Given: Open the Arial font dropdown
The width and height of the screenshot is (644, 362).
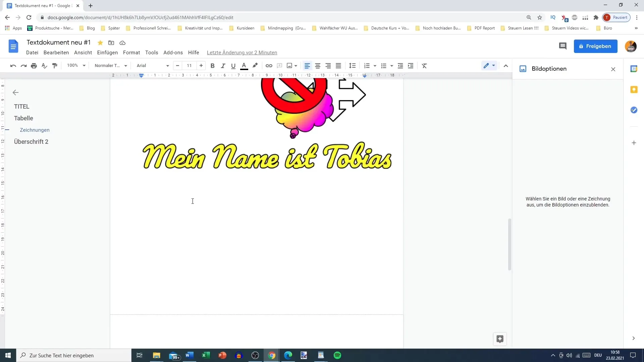Looking at the screenshot, I should (x=153, y=66).
